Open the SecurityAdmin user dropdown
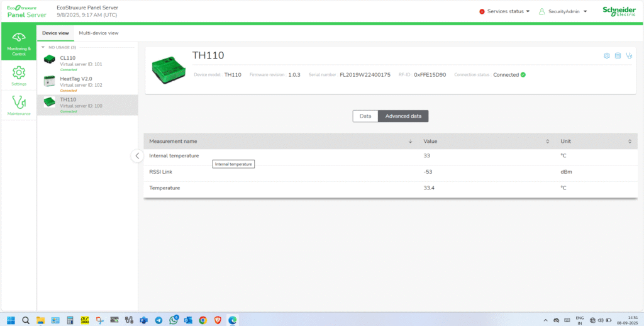 563,11
